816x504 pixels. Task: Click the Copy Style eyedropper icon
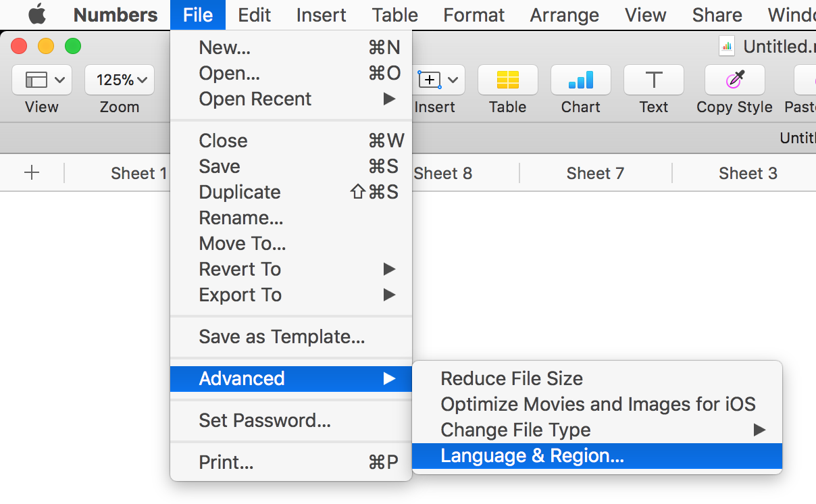coord(734,80)
